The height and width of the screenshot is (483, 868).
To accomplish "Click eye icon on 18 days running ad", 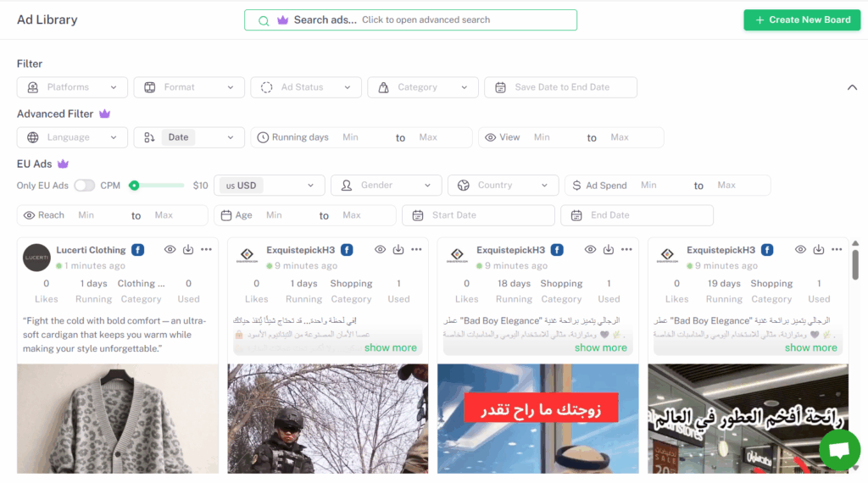I will (591, 250).
